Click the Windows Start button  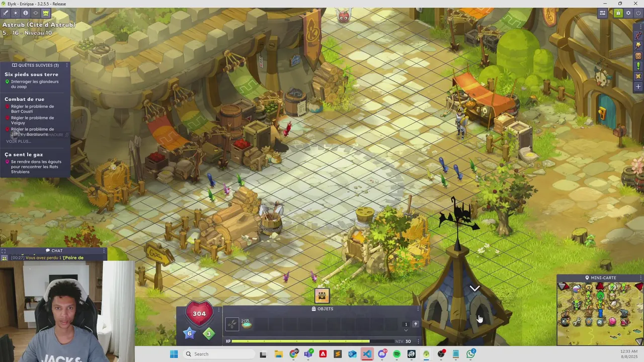tap(174, 354)
